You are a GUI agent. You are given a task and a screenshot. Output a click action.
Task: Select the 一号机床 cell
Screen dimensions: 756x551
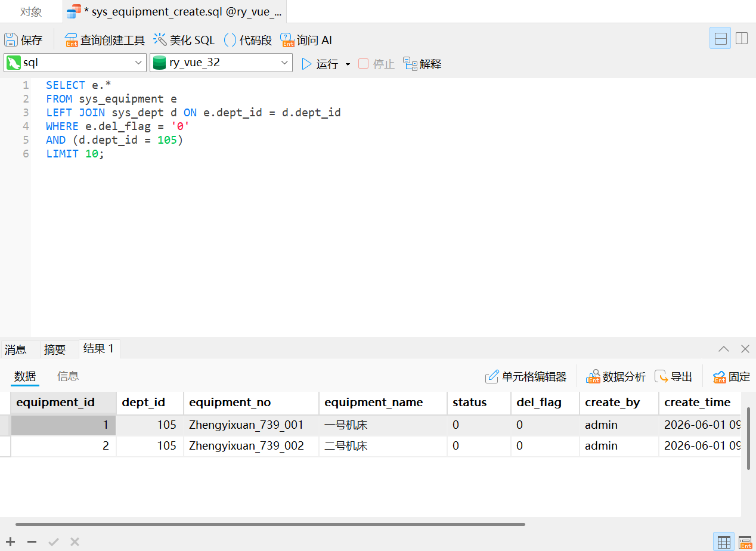pos(383,425)
